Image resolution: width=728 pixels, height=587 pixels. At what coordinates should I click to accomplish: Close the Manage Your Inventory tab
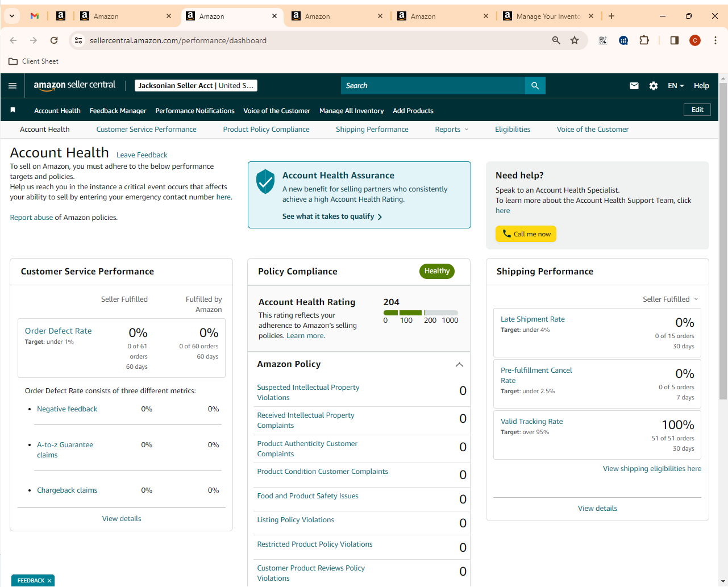point(591,16)
